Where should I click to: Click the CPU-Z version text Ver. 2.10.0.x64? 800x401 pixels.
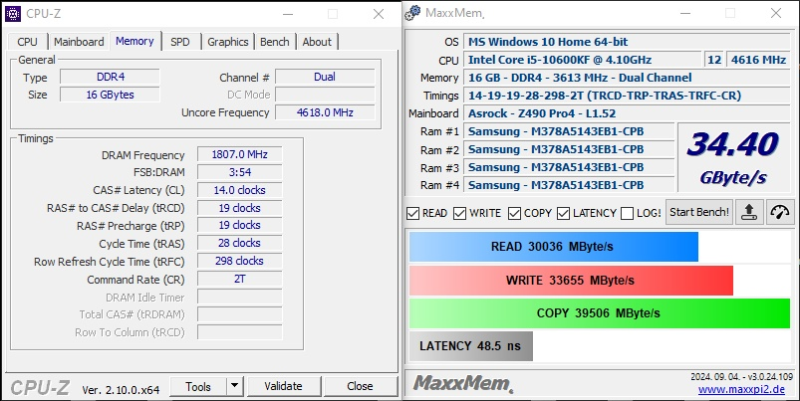[x=121, y=390]
